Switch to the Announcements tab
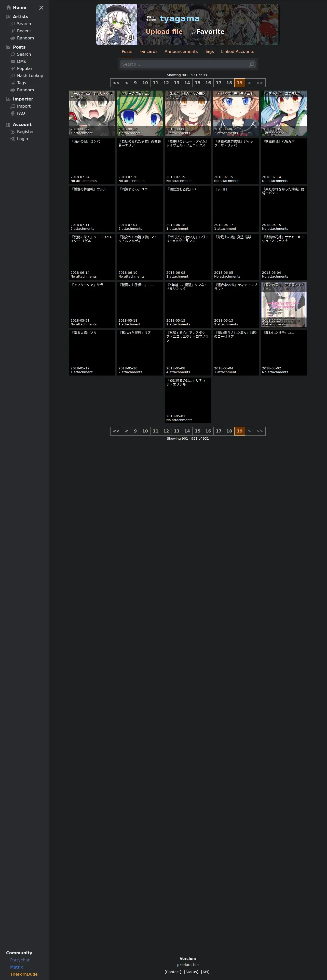This screenshot has height=980, width=327. [181, 52]
